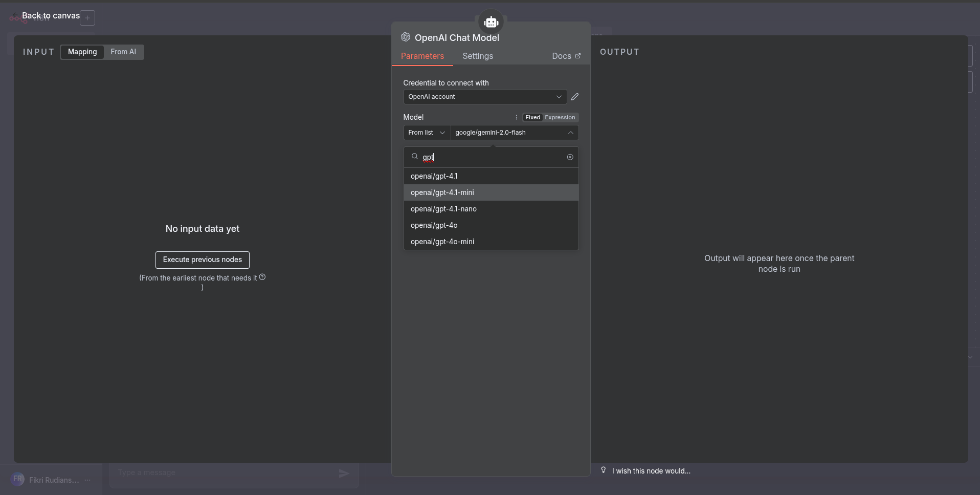Viewport: 980px width, 495px height.
Task: Click the Fikri Rudians user name
Action: (54, 480)
